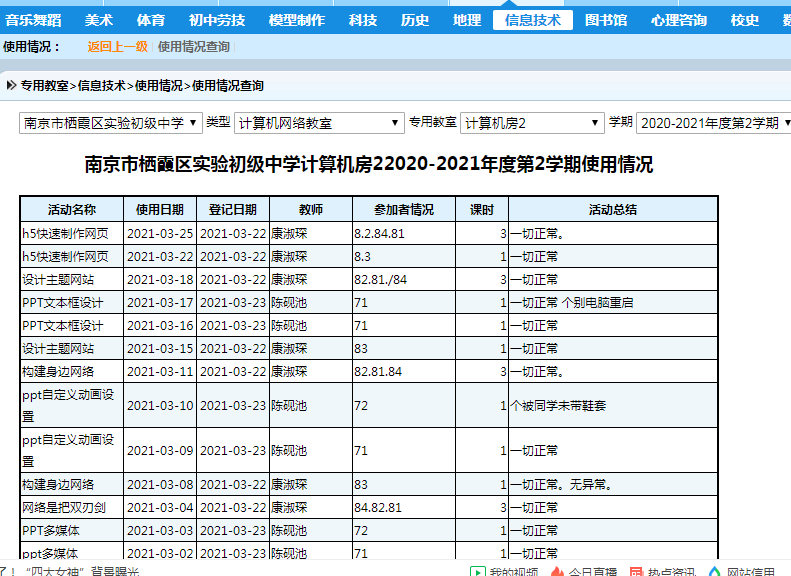Switch to the 体育 tab

click(x=151, y=20)
